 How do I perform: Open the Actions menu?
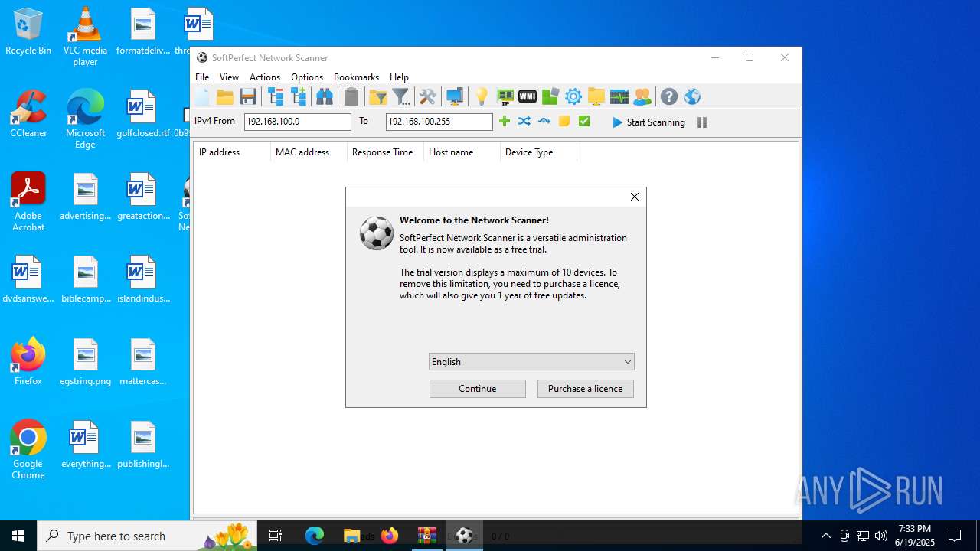pos(265,77)
